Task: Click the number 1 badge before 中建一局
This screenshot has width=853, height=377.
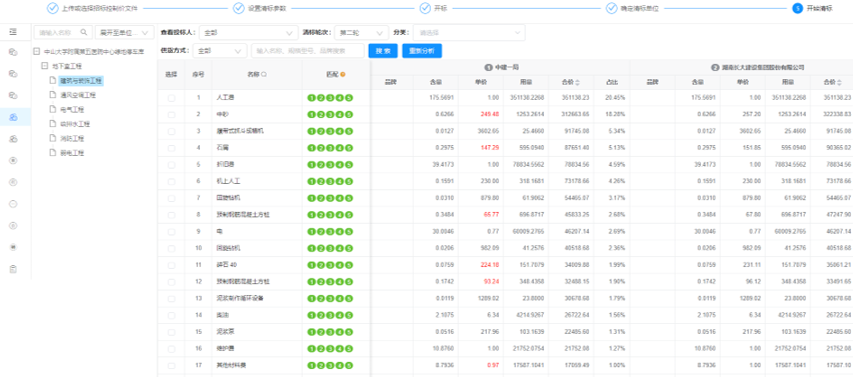Action: pos(489,67)
